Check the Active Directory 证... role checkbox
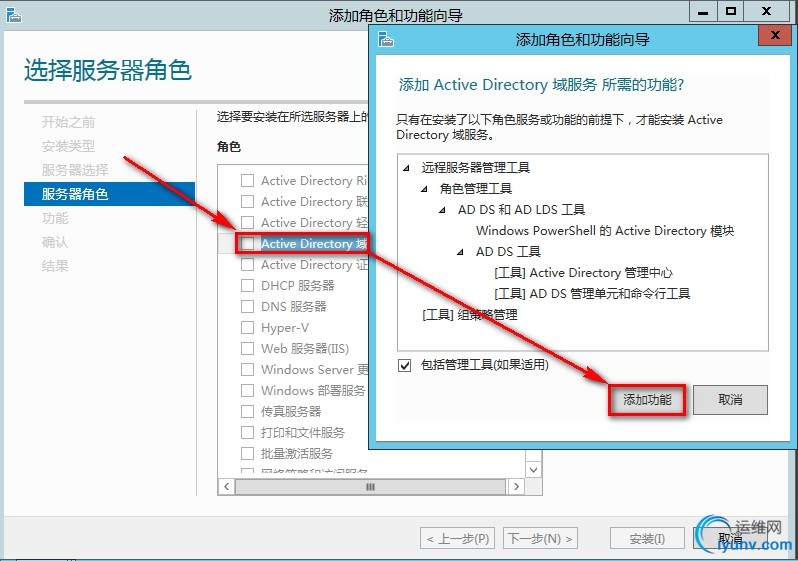This screenshot has height=561, width=798. click(247, 265)
